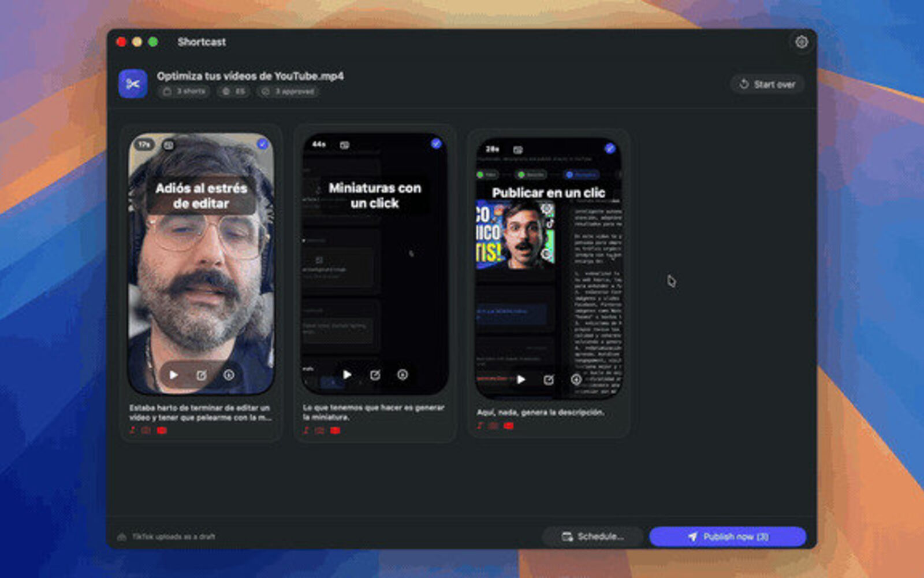Click circular export icon on 'Publicar en un clic' short

(576, 379)
